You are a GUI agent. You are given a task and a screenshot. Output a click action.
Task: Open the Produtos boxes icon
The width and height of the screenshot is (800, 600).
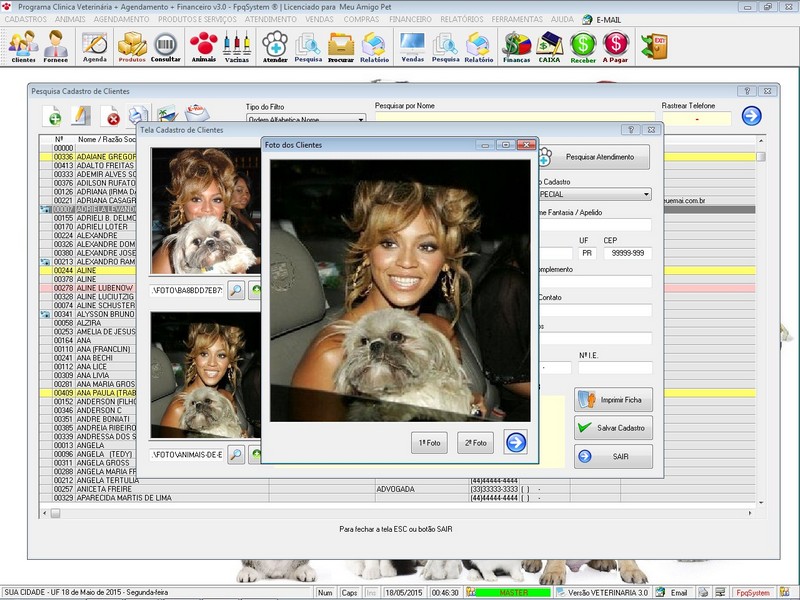pyautogui.click(x=132, y=46)
